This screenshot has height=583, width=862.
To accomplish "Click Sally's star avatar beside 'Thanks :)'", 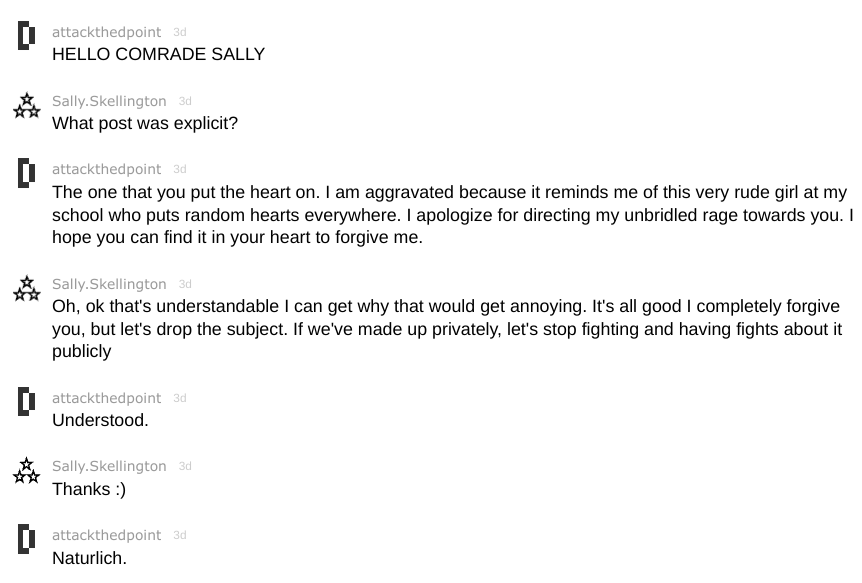I will coord(26,471).
